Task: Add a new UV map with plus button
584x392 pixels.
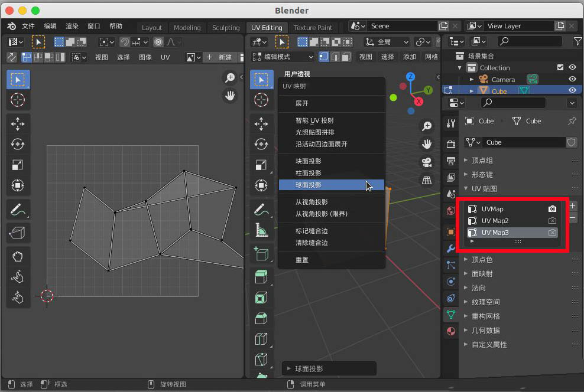Action: coord(572,205)
